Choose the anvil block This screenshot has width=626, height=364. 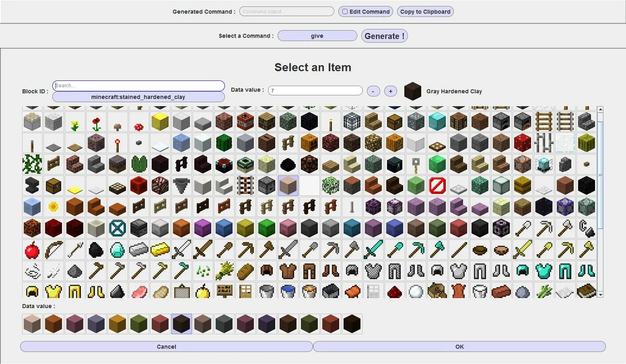[32, 185]
